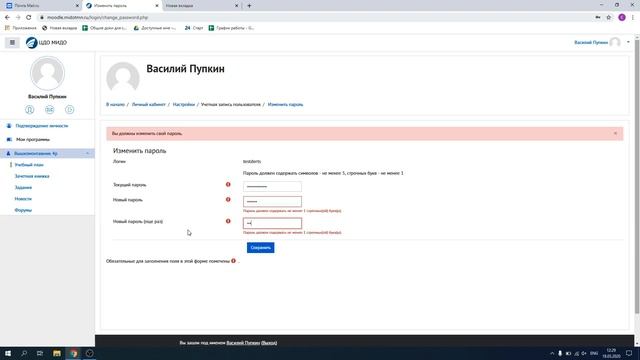Open the Новая вкладка bookmark
The height and width of the screenshot is (360, 640).
point(60,28)
